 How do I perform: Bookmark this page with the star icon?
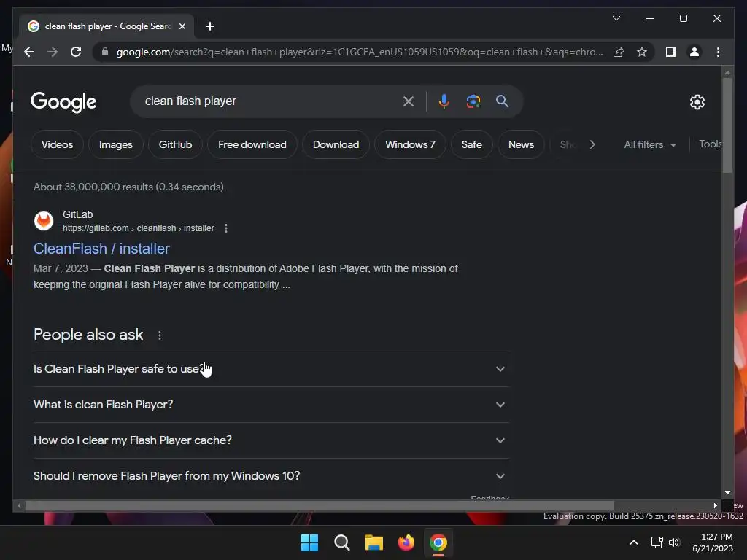[x=642, y=52]
